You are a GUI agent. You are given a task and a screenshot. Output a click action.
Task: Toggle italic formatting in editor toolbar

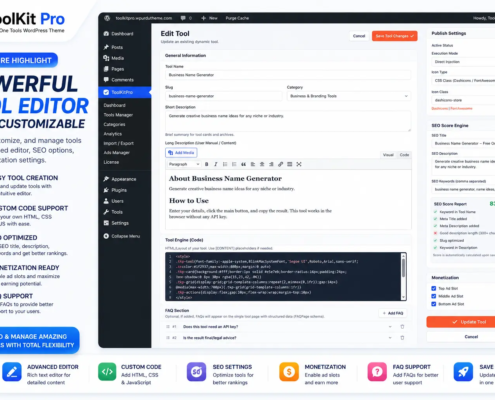pyautogui.click(x=216, y=164)
